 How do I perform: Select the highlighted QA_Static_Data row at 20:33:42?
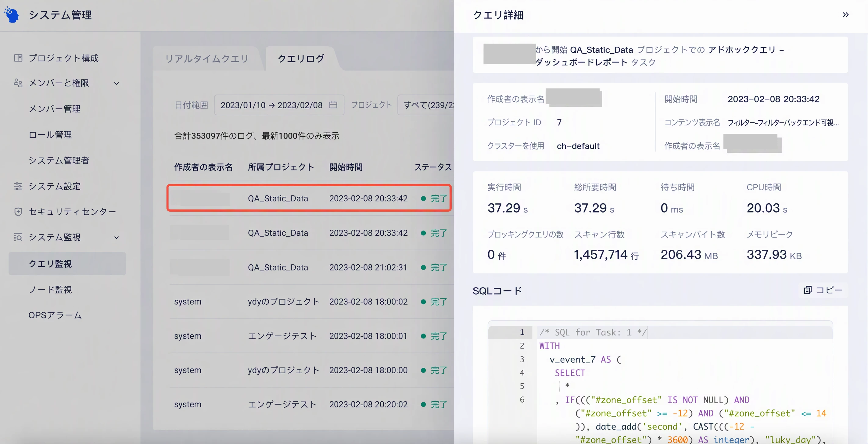point(309,198)
